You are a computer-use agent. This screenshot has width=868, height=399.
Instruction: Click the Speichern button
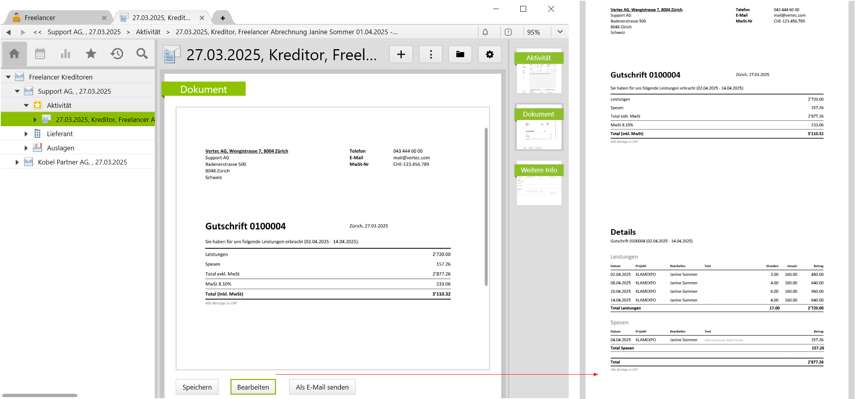pos(197,387)
